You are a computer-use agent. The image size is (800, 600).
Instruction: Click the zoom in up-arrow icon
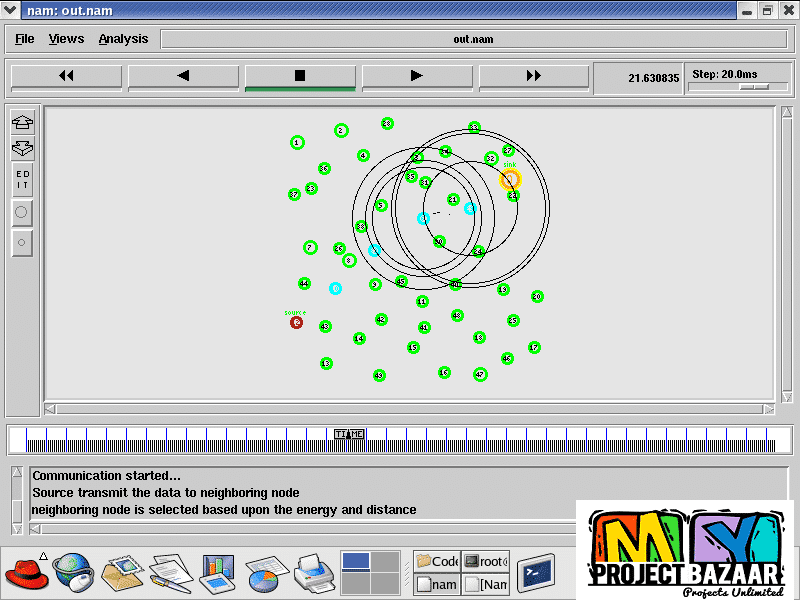click(22, 123)
